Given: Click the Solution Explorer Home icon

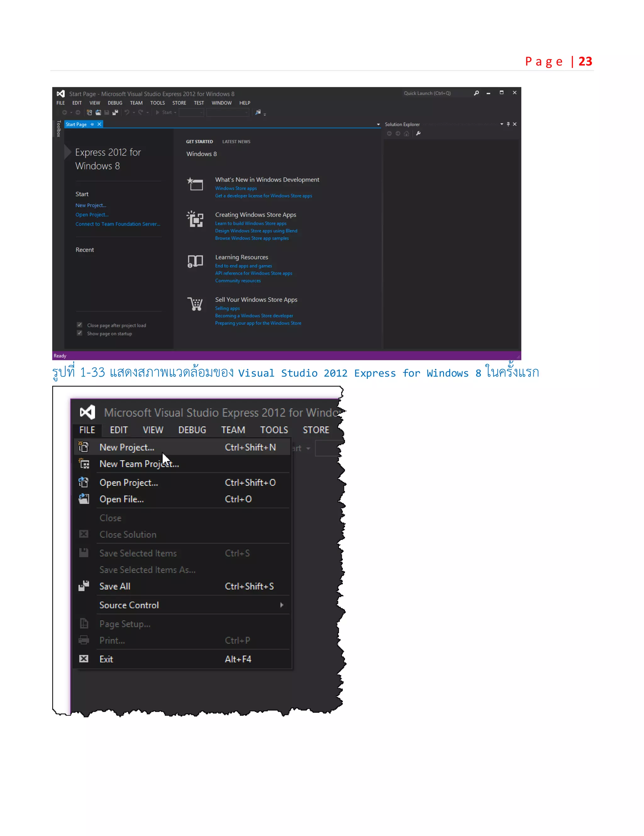Looking at the screenshot, I should [x=406, y=134].
